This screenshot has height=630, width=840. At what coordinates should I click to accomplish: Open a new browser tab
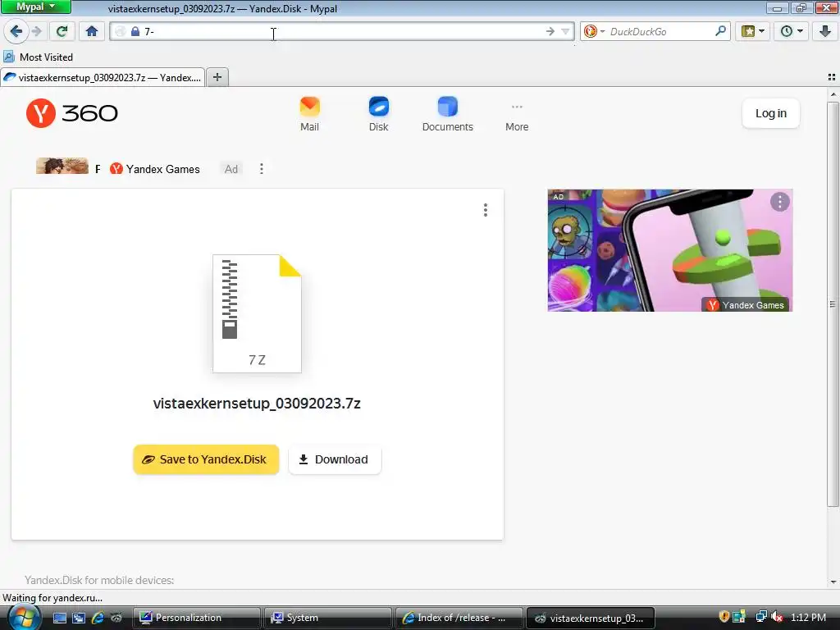[217, 77]
